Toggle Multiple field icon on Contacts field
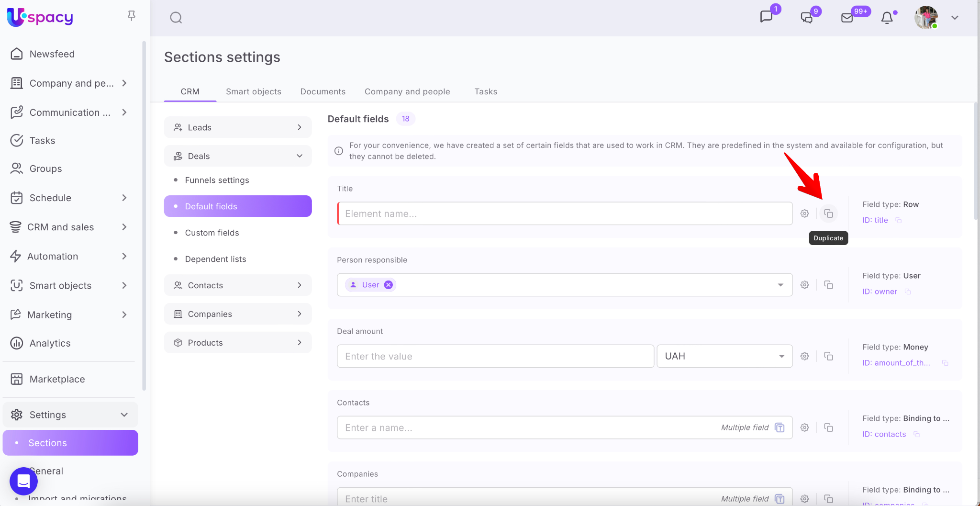The height and width of the screenshot is (506, 980). pyautogui.click(x=780, y=427)
